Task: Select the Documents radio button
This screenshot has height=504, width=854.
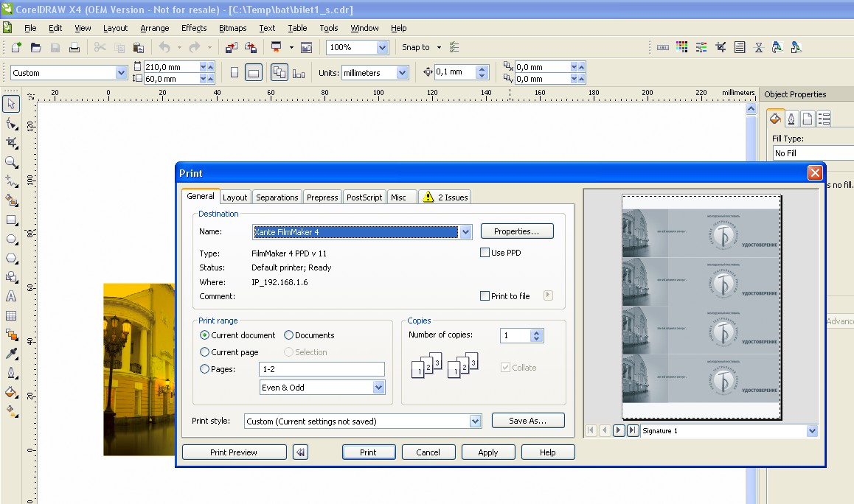Action: 288,335
